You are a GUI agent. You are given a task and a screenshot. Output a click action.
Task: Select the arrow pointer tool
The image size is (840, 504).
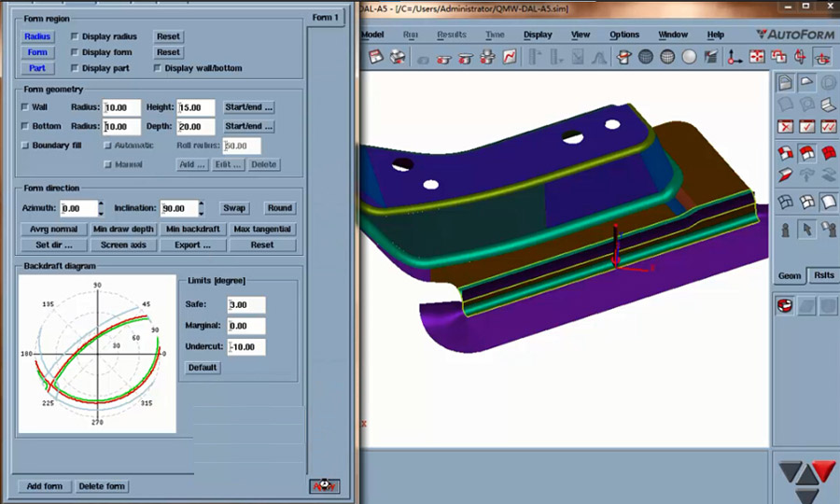coord(806,228)
